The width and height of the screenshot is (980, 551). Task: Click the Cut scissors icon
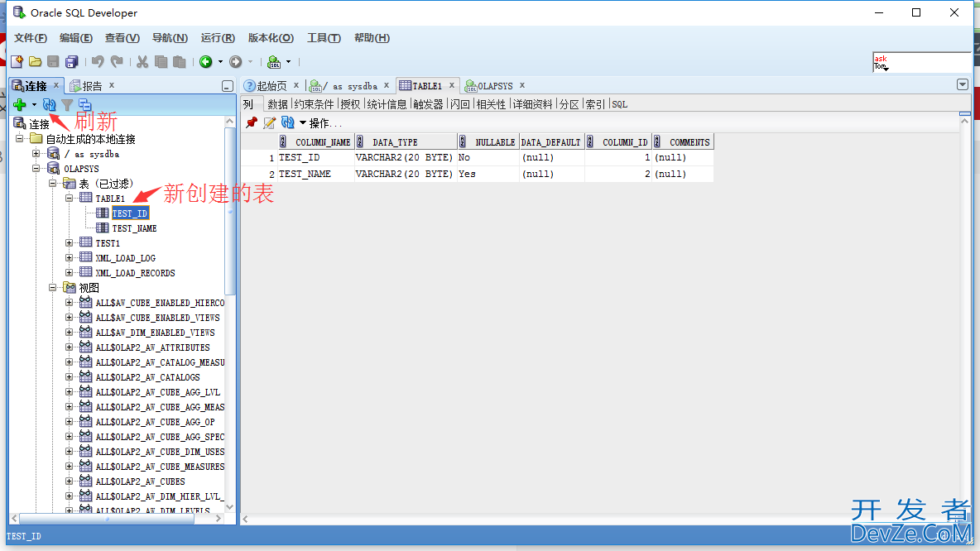click(142, 61)
